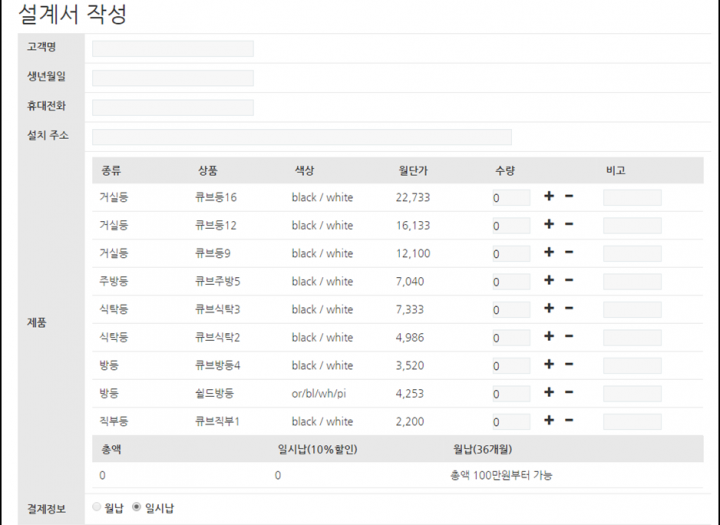720x525 pixels.
Task: Increase quantity for 큐브등16 with plus icon
Action: [x=548, y=197]
